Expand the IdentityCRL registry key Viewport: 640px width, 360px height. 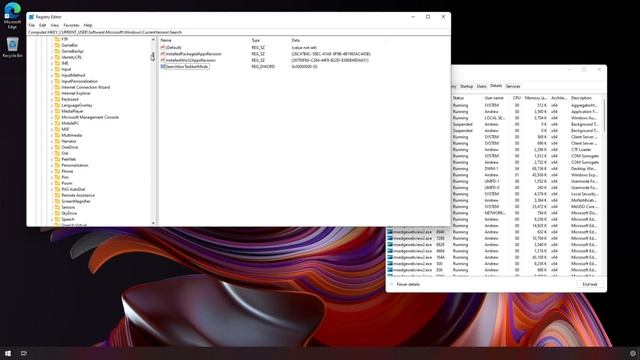coord(52,58)
